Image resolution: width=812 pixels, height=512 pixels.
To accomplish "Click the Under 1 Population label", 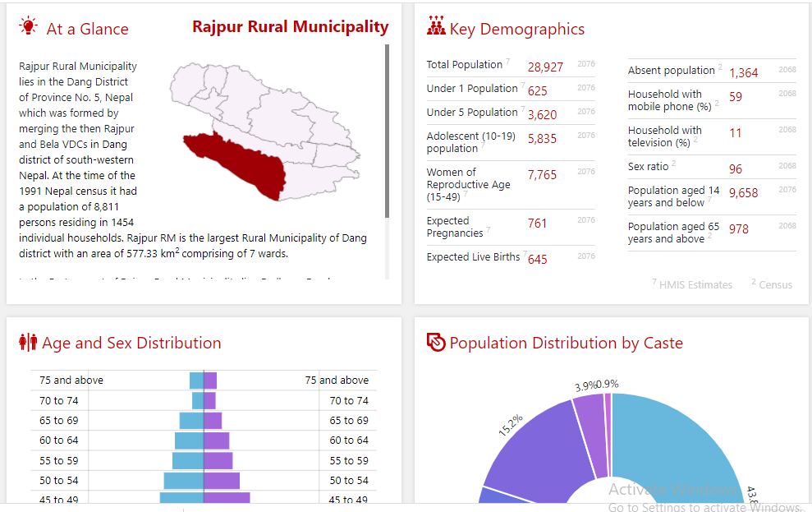I will point(472,88).
